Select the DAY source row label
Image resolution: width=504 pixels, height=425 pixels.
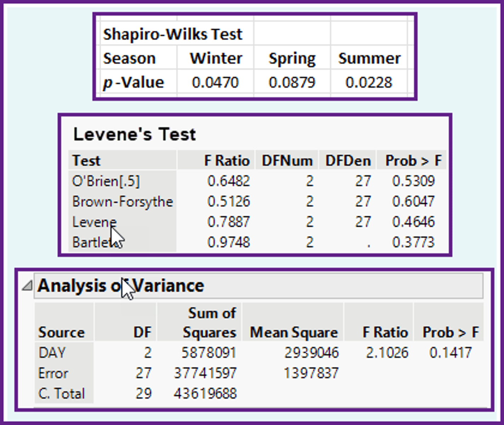coord(52,353)
